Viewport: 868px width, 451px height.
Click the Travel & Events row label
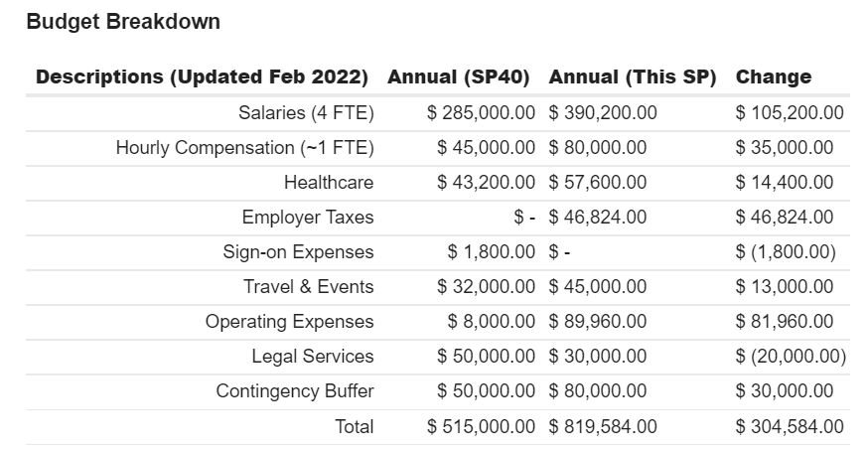point(309,287)
